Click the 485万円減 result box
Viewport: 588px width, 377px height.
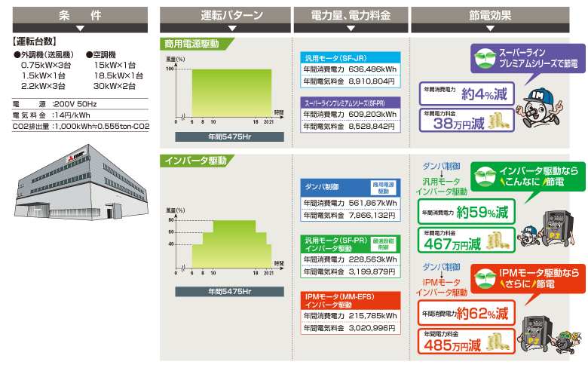[x=467, y=342]
